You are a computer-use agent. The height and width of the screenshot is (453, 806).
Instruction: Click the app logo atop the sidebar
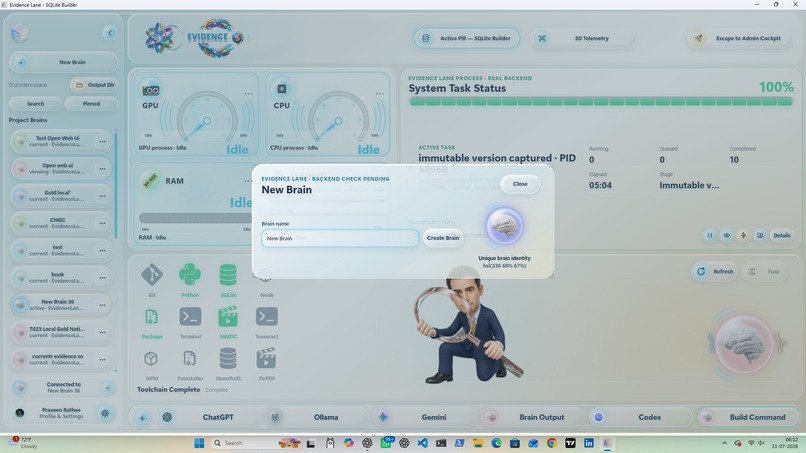click(20, 33)
